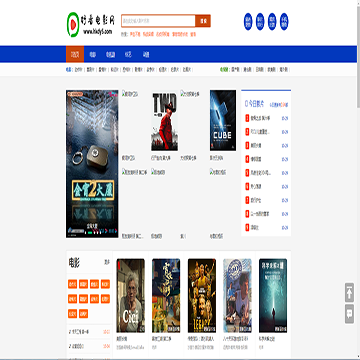Click the last blue circular header icon
Screen dimensions: 360x360
(x=284, y=22)
